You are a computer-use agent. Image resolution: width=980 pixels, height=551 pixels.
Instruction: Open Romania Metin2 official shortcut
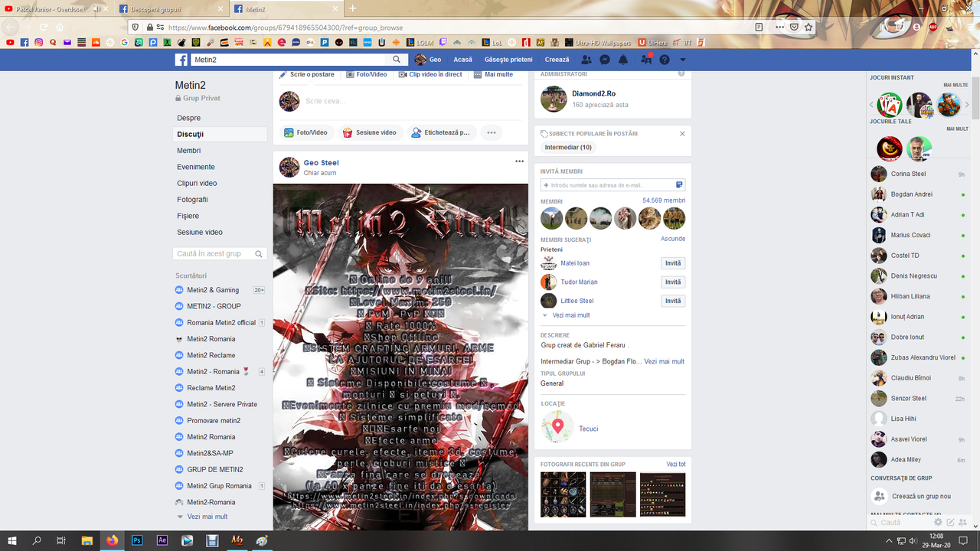(x=221, y=323)
